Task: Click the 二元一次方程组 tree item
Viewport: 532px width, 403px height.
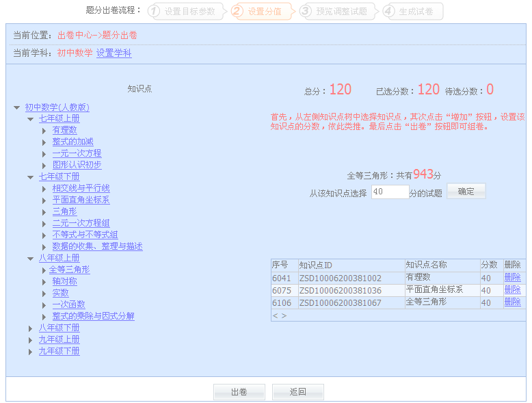Action: coord(81,223)
